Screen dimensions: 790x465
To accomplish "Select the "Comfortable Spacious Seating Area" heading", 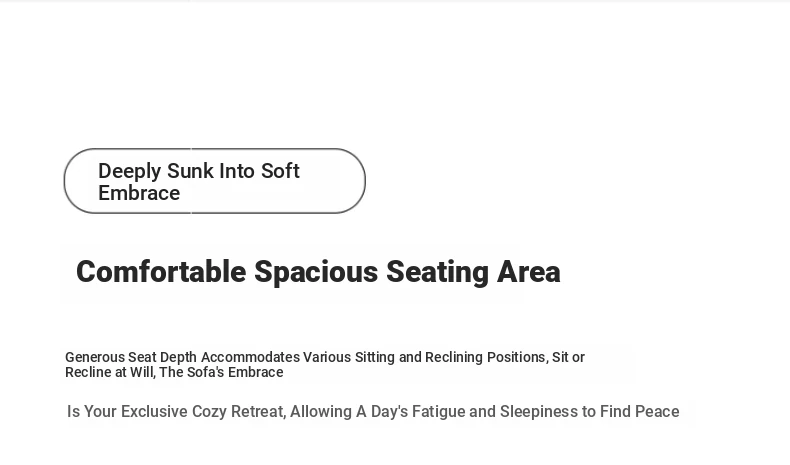I will (318, 272).
